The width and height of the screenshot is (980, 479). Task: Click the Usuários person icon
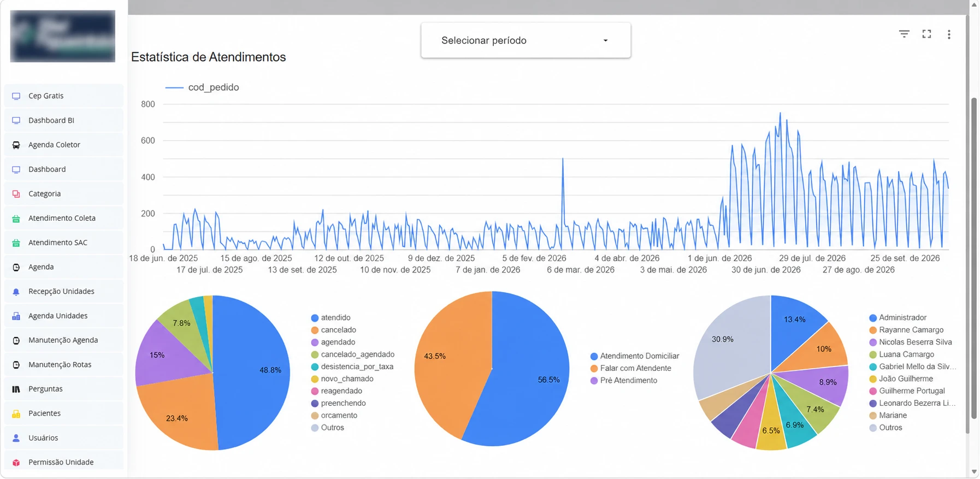pyautogui.click(x=16, y=438)
